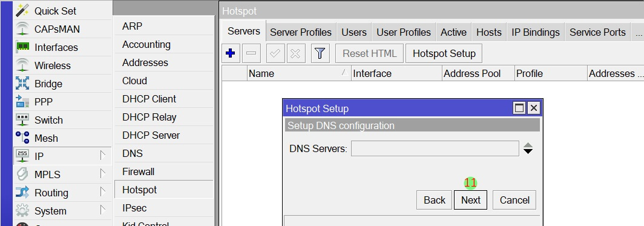
Task: Click the Bridge icon in sidebar
Action: click(x=22, y=84)
